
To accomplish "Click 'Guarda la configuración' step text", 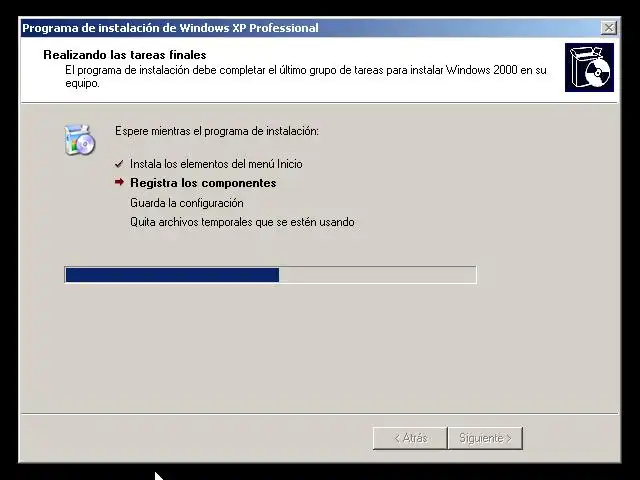I will point(187,203).
